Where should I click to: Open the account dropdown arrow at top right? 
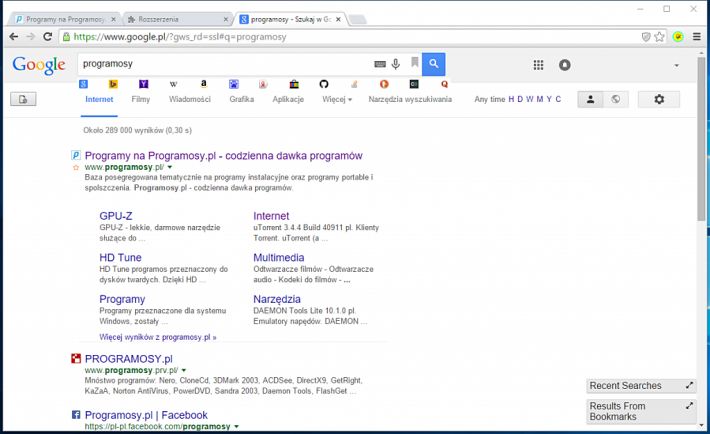pyautogui.click(x=676, y=65)
